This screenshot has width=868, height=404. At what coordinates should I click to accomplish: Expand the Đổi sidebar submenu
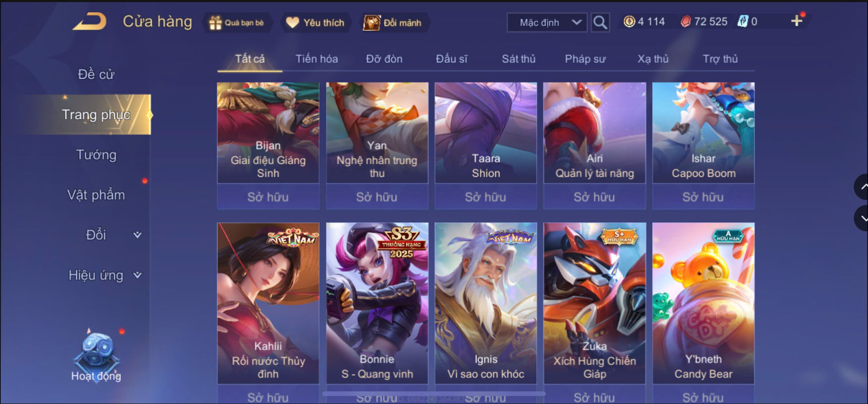[137, 235]
